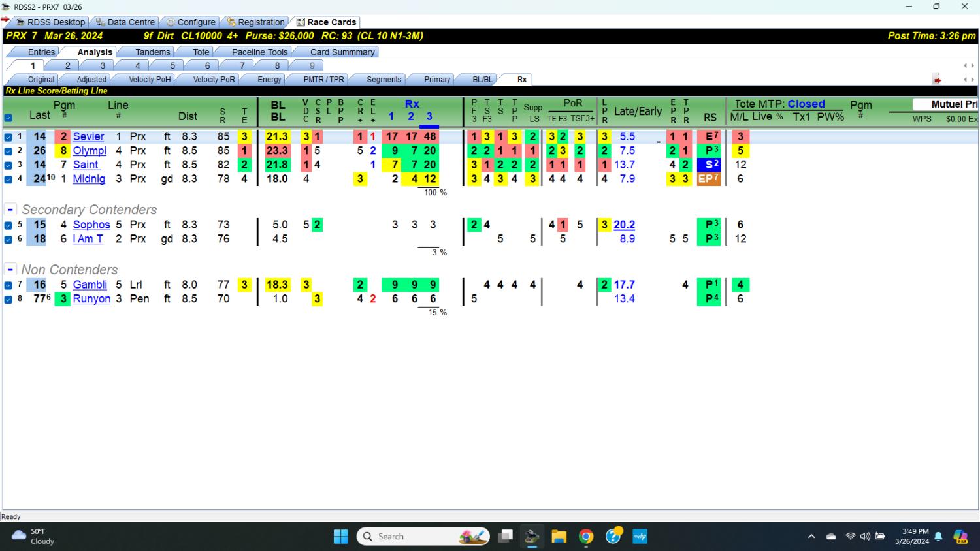Collapse the Secondary Contenders group
The image size is (980, 551).
[10, 210]
